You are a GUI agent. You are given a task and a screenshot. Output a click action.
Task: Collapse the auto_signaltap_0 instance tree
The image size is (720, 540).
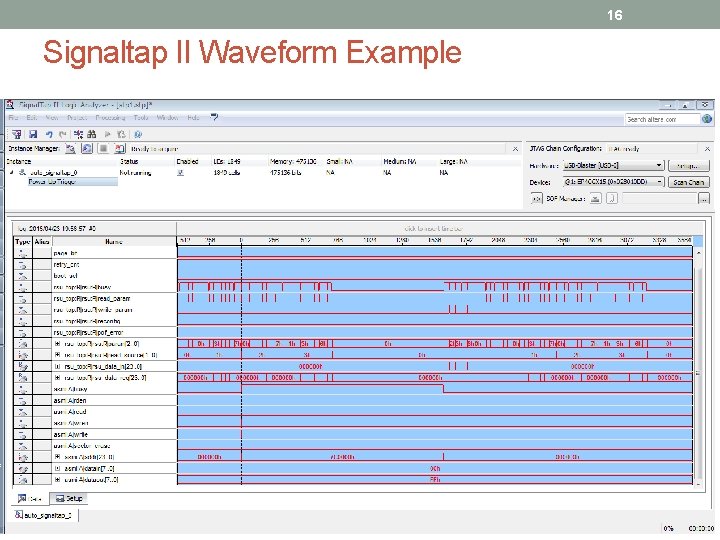[x=12, y=172]
